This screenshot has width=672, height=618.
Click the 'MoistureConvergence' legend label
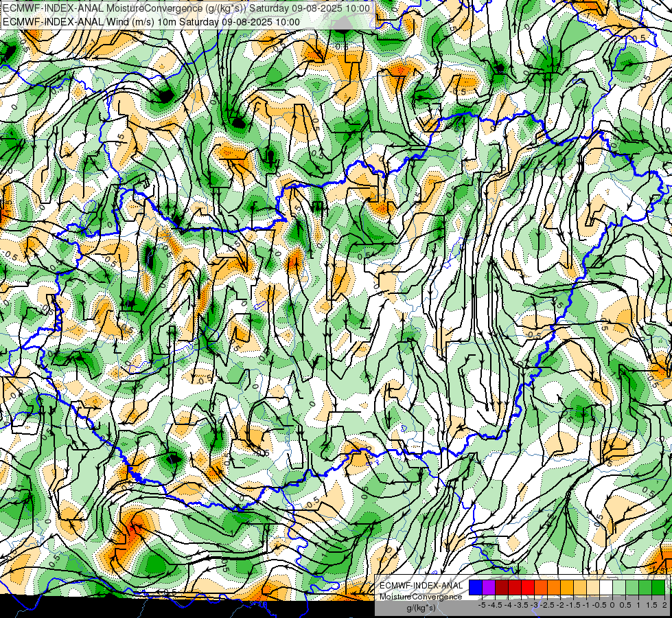(x=421, y=597)
